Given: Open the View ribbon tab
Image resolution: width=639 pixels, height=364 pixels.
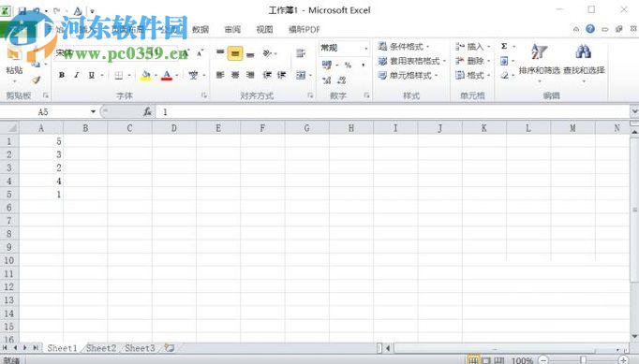Looking at the screenshot, I should pos(264,29).
